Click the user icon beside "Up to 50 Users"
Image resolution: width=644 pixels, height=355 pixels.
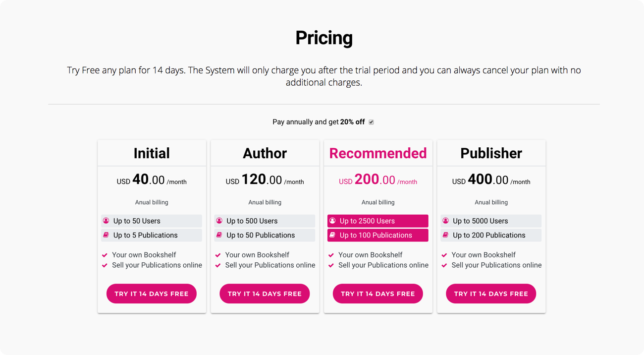tap(106, 221)
